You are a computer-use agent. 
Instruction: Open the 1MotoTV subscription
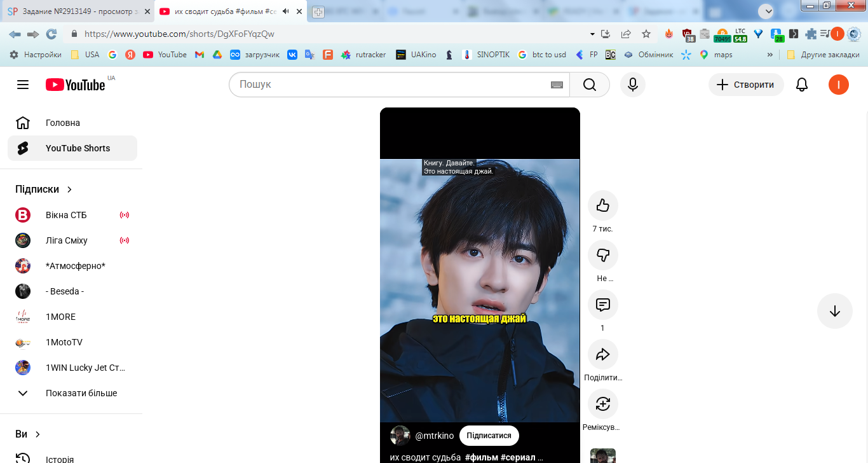[72, 342]
